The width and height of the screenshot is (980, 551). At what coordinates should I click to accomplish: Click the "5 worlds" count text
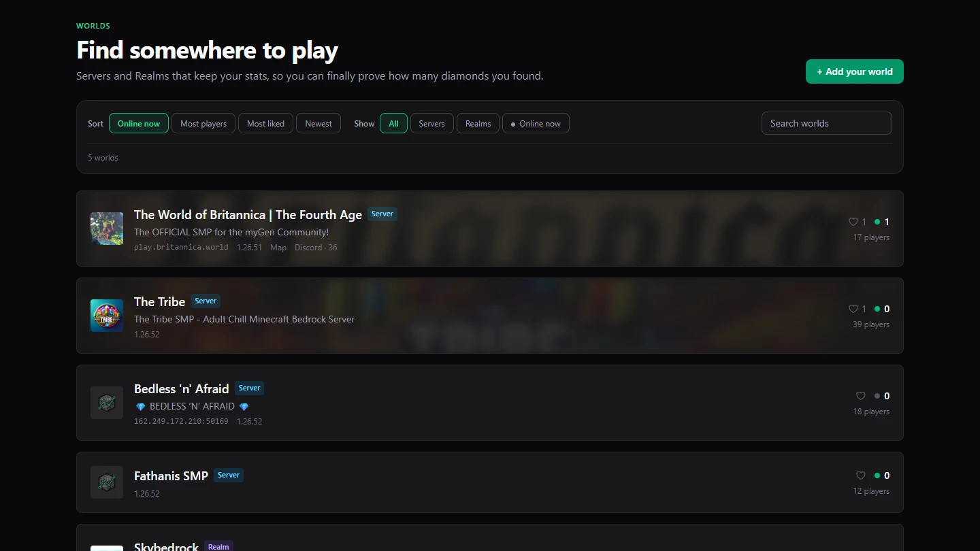point(103,158)
